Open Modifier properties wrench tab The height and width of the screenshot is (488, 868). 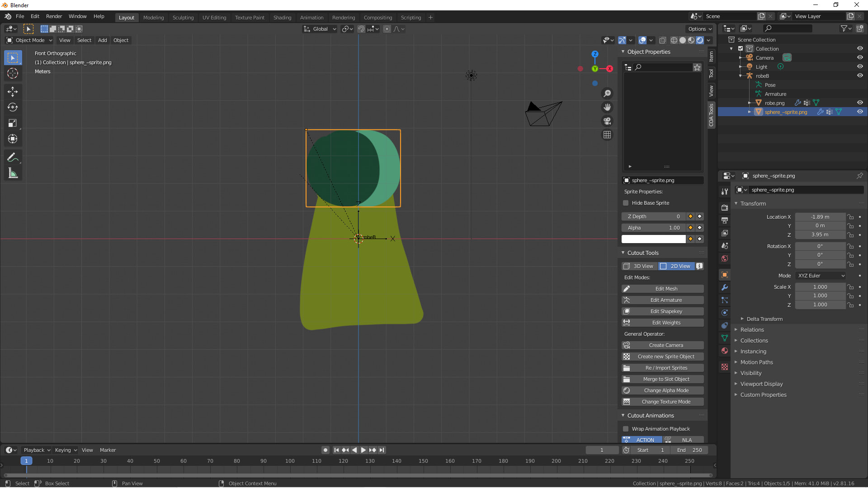point(725,287)
